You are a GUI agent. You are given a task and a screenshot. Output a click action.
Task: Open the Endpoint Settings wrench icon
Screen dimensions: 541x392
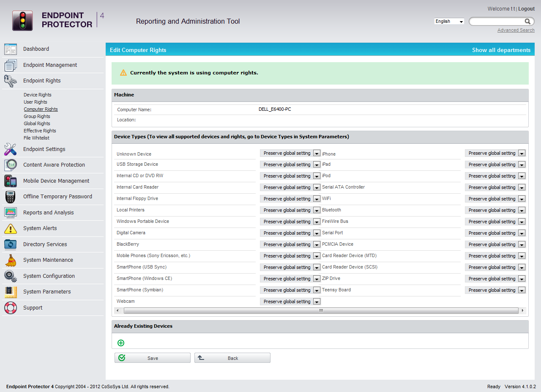[x=11, y=149]
